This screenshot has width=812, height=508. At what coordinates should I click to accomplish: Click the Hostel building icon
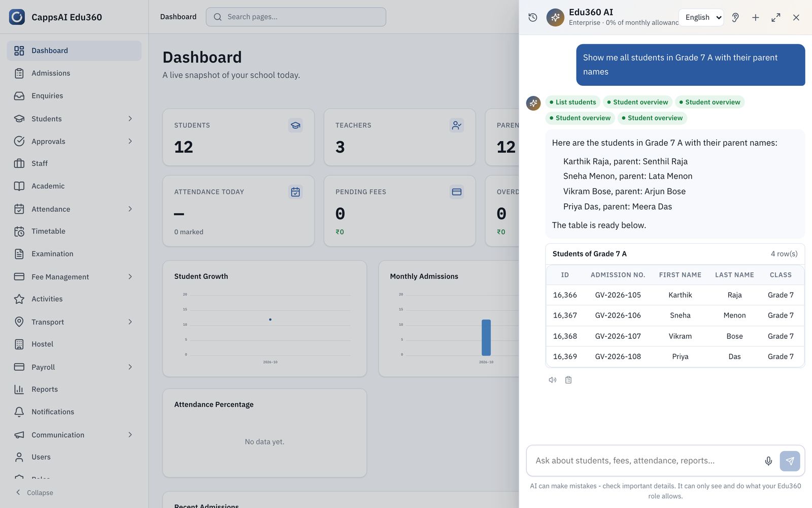[x=19, y=344]
